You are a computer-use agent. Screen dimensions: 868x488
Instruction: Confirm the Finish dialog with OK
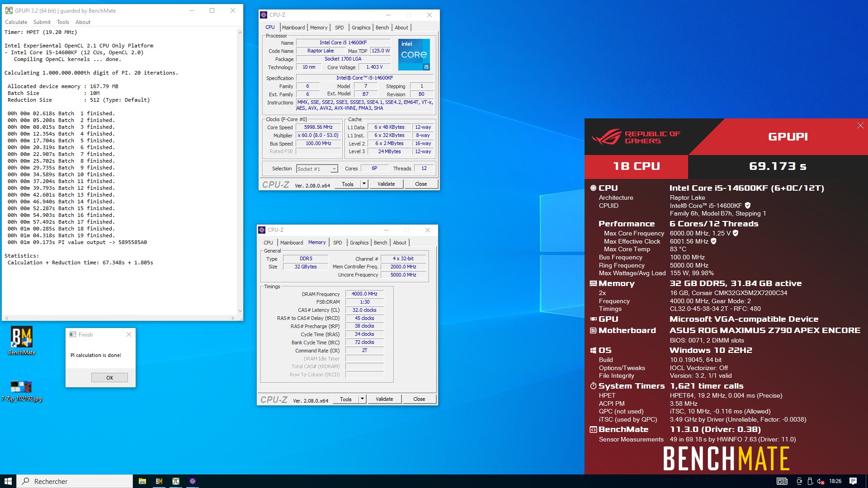109,378
